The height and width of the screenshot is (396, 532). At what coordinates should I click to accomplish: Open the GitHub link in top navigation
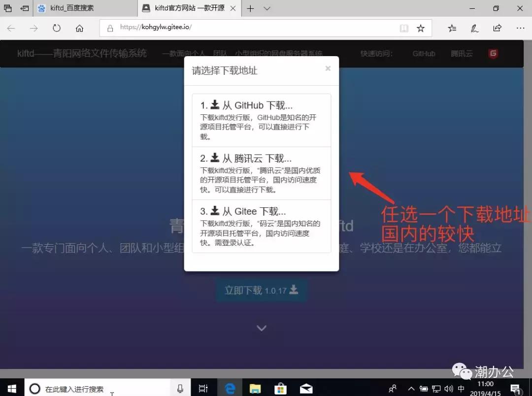pos(424,53)
